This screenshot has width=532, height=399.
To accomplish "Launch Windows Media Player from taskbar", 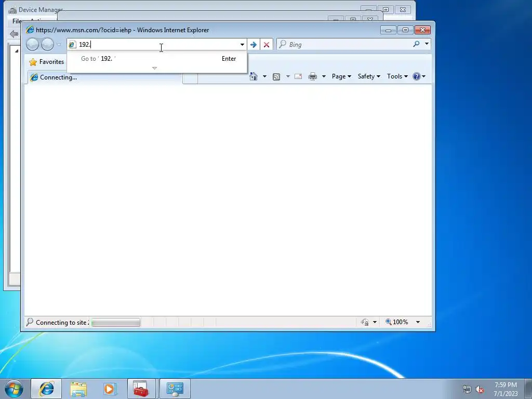I will 110,389.
